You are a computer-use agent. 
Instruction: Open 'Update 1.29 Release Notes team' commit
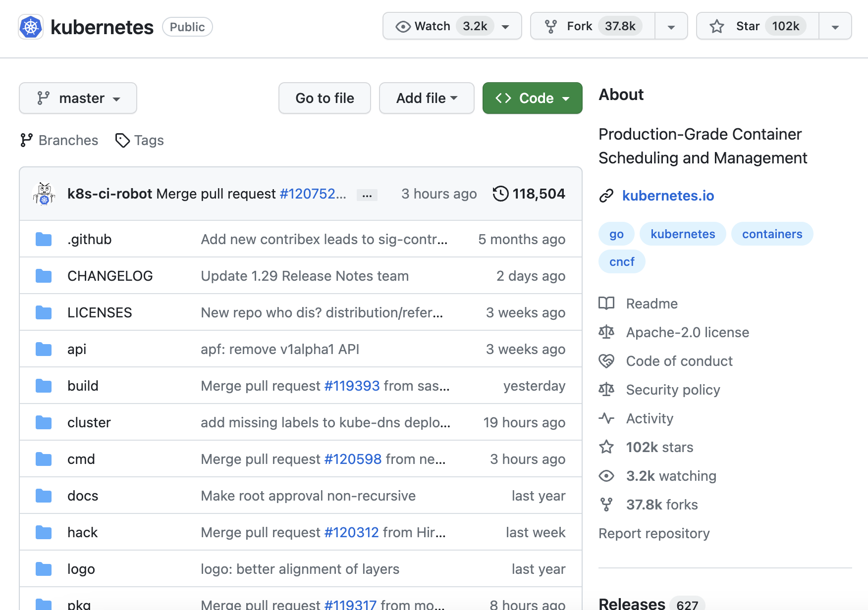[305, 276]
